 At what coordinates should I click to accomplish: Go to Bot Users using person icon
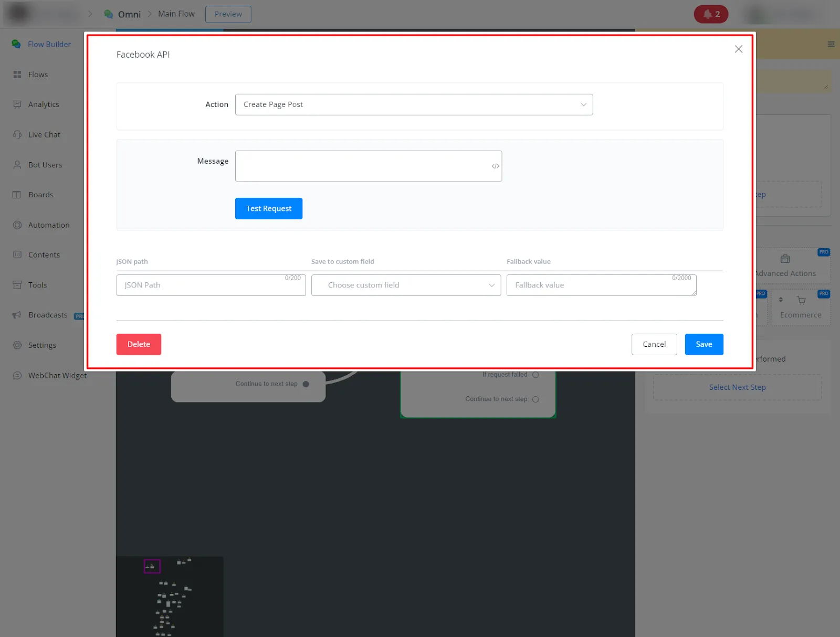point(17,165)
